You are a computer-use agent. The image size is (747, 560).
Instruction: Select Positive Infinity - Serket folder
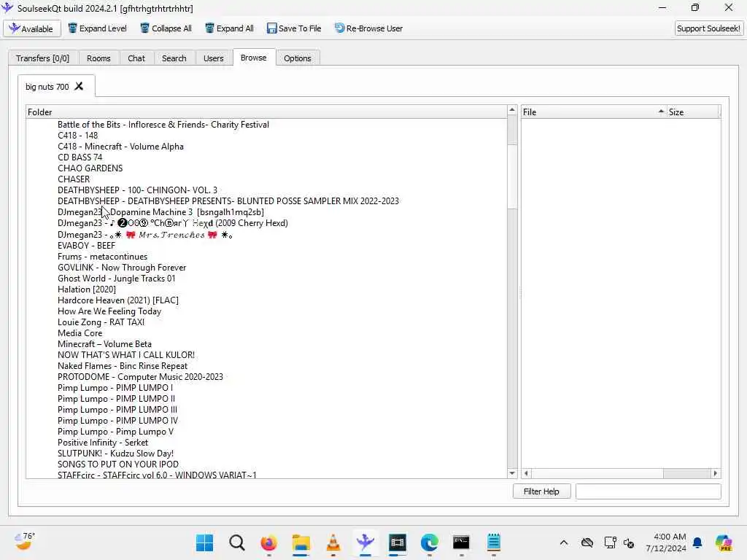[103, 443]
